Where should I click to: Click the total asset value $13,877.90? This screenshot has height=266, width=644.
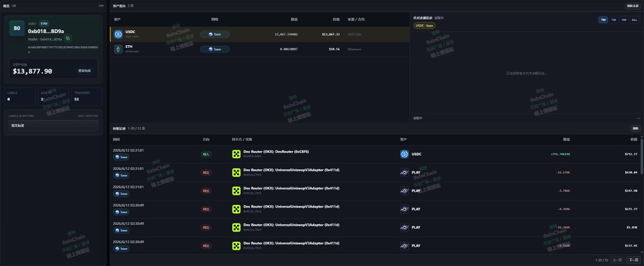(32, 71)
